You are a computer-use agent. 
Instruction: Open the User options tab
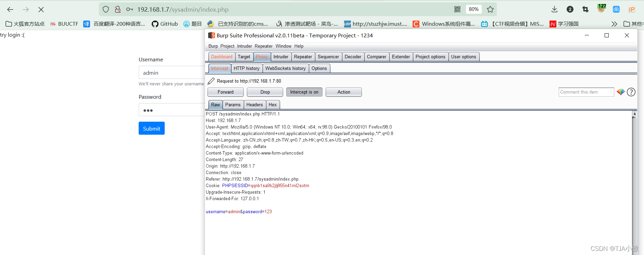point(464,57)
